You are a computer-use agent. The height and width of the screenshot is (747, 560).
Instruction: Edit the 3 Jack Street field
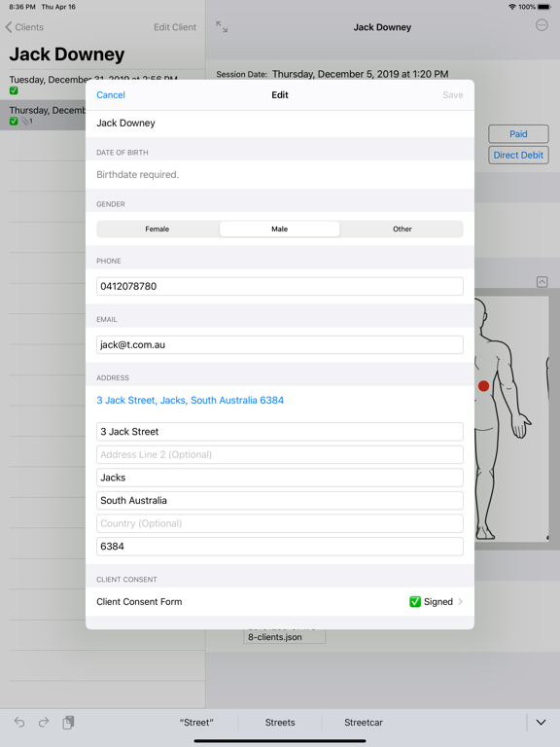pos(280,432)
